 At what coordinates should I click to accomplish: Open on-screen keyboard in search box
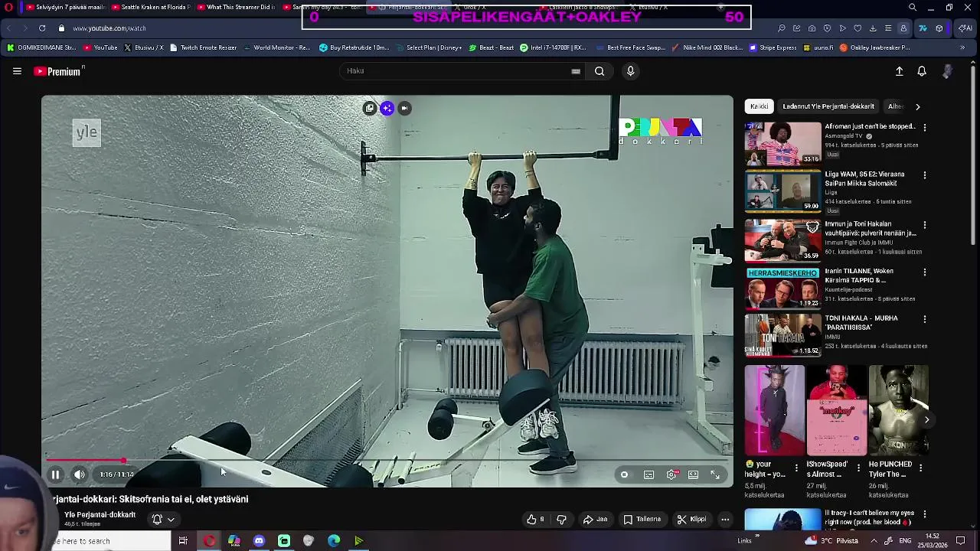[576, 71]
